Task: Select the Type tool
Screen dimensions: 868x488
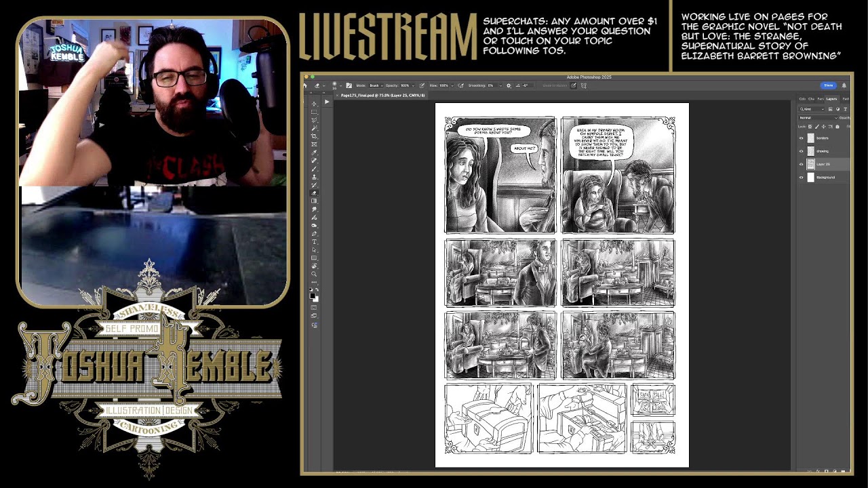Action: [314, 241]
